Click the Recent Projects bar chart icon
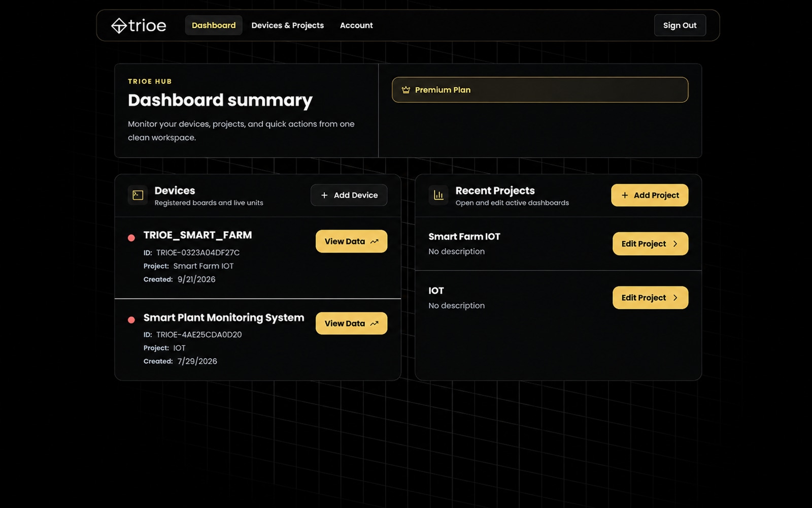 [x=438, y=195]
